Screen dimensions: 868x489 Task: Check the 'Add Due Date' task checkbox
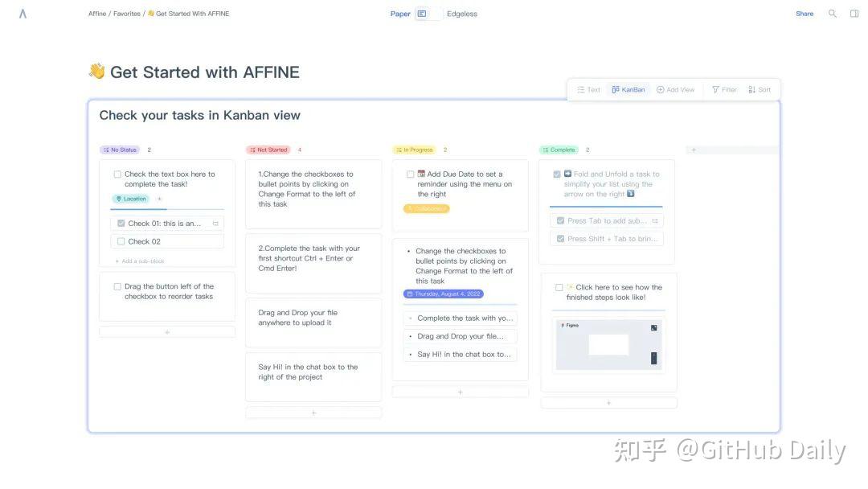point(410,175)
